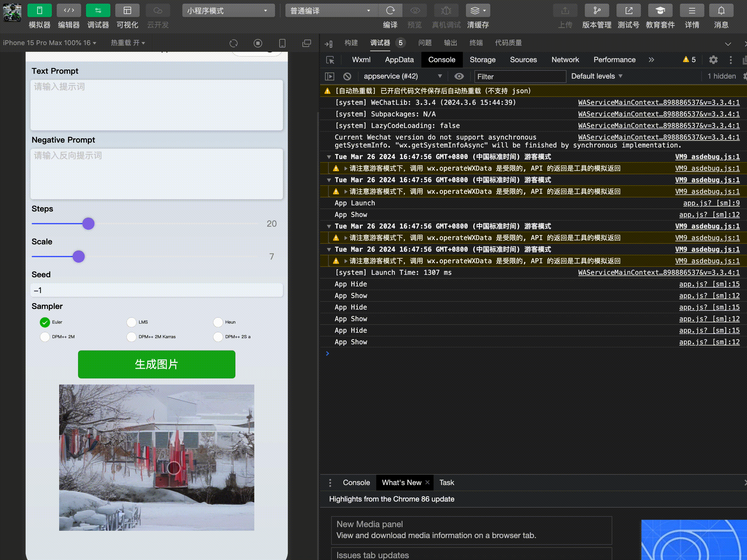Open the 热重载 开 hot reload dropdown
This screenshot has height=560, width=747.
(x=128, y=43)
